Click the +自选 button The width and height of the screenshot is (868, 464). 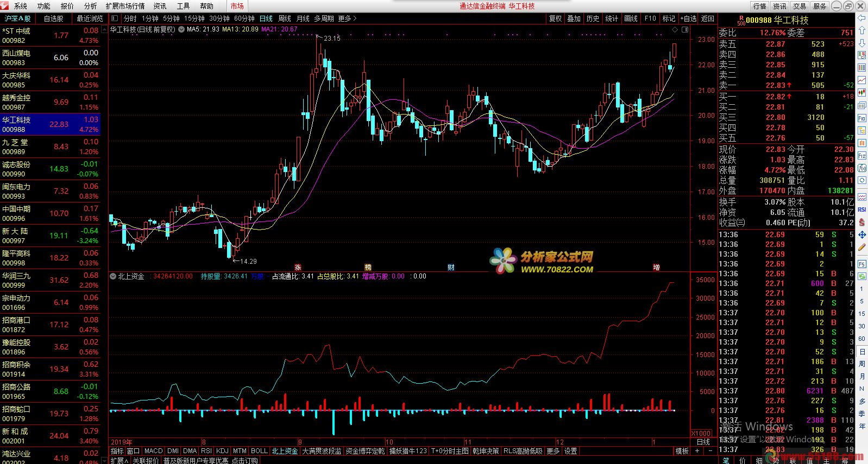click(688, 18)
